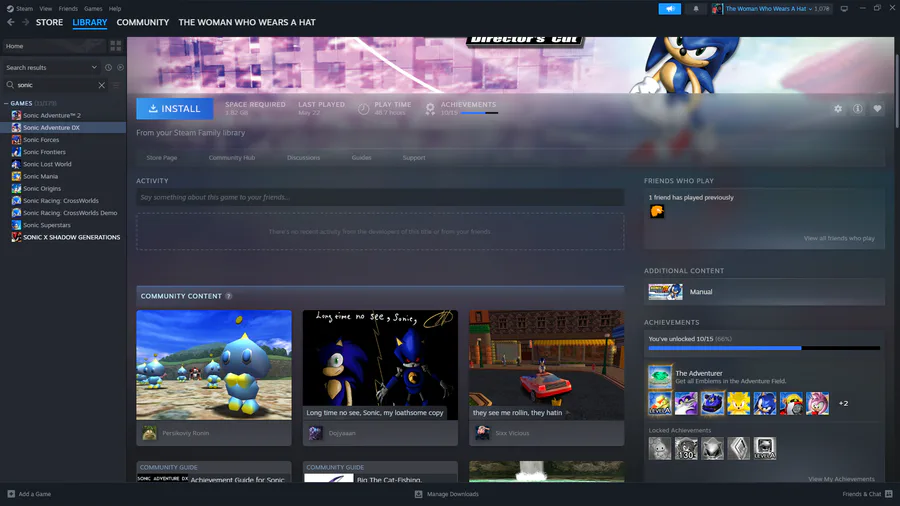This screenshot has height=506, width=900.
Task: Click View My Achievements link
Action: 841,479
